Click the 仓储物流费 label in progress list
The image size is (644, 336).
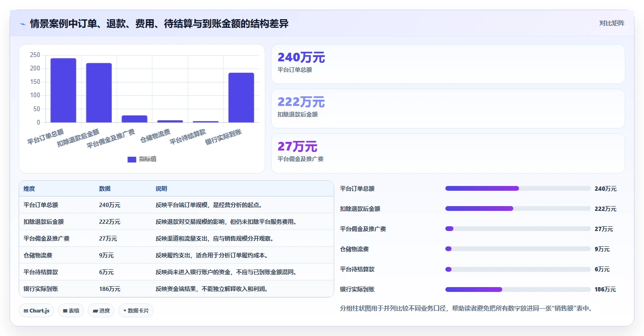pos(354,249)
